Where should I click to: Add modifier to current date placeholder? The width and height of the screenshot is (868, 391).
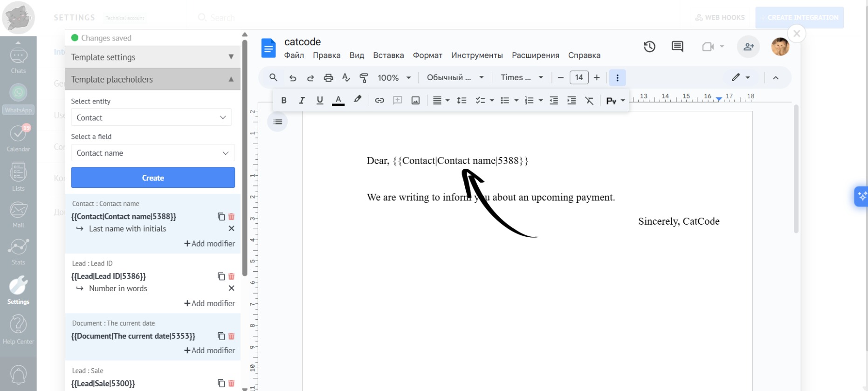click(x=209, y=350)
